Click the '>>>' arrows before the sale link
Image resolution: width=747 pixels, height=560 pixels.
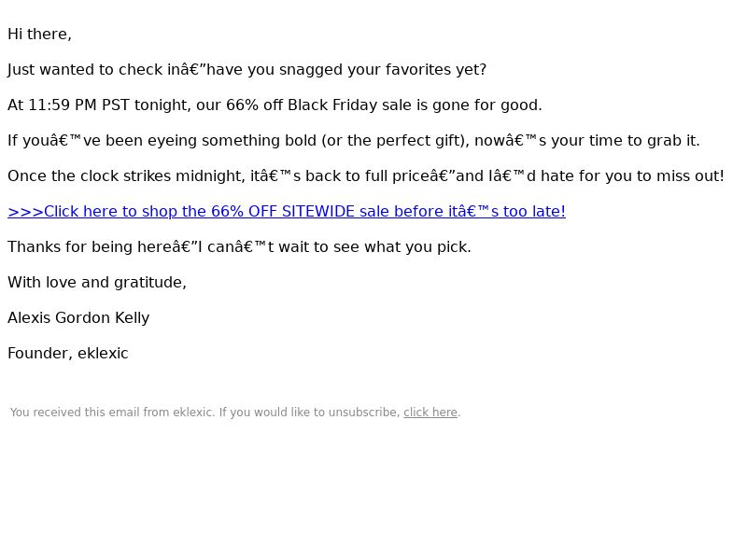click(x=26, y=212)
